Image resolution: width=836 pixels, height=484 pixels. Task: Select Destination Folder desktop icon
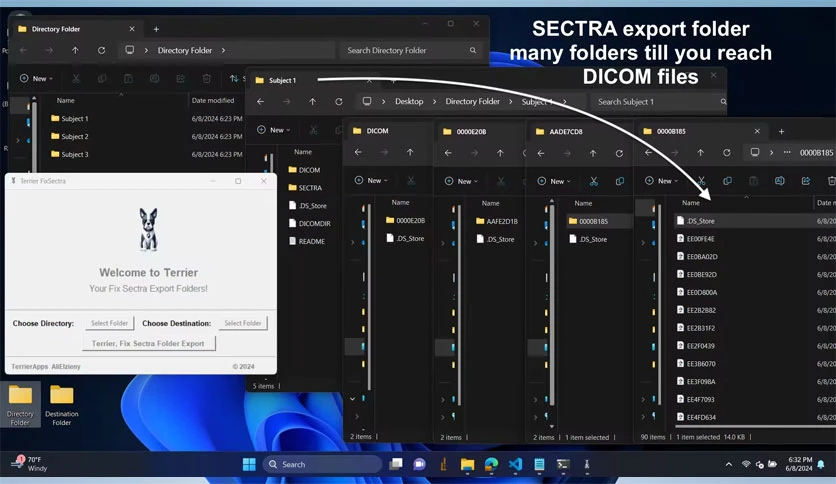point(61,405)
